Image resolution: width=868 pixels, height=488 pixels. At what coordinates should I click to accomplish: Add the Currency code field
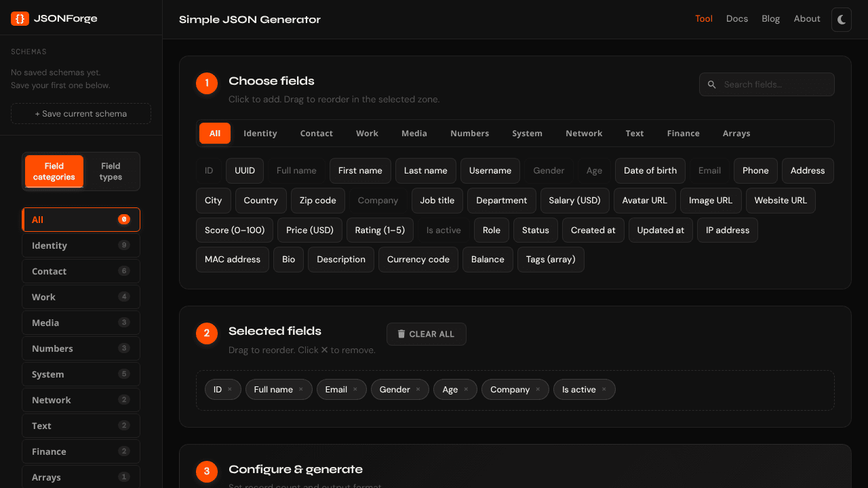[418, 260]
